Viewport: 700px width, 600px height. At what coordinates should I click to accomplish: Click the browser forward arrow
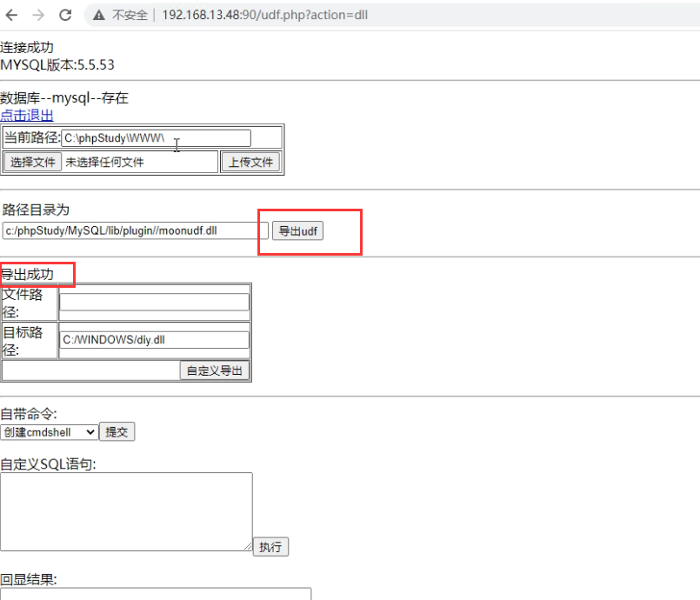38,15
